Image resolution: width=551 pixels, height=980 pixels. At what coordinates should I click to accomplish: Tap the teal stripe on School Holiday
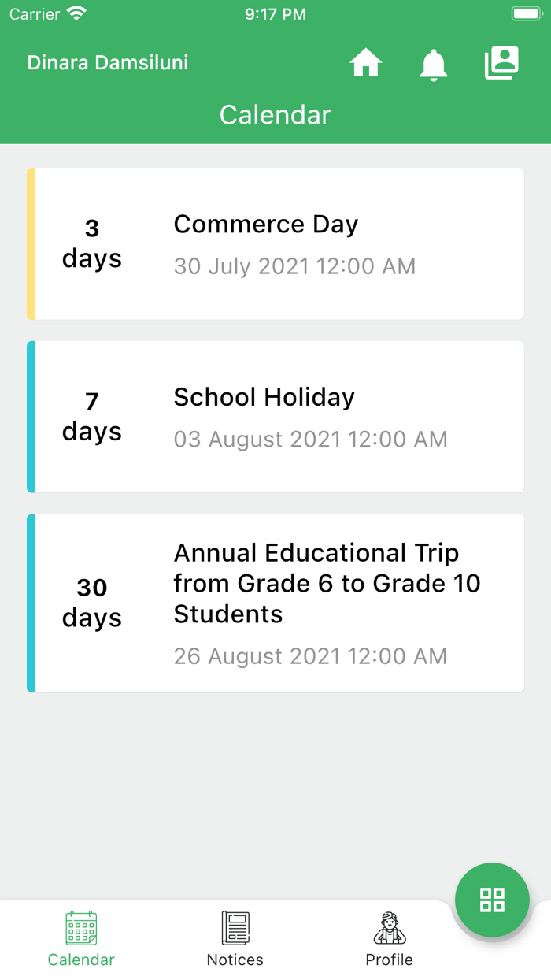pyautogui.click(x=31, y=417)
